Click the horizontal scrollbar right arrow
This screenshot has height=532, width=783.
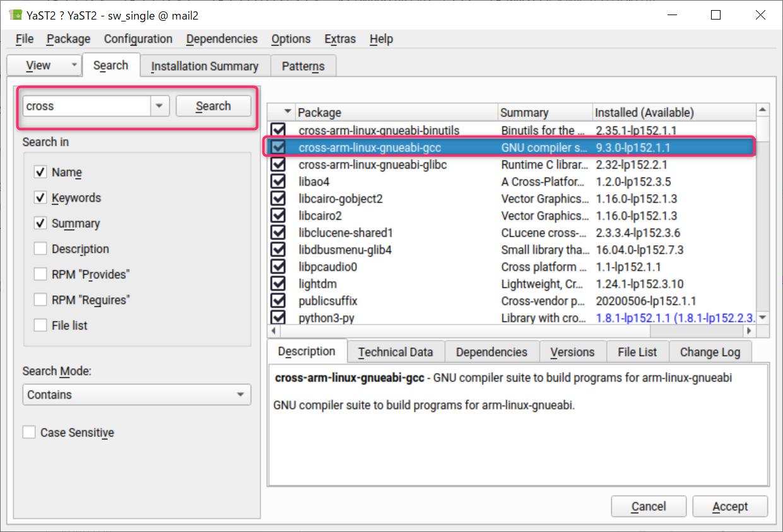750,331
